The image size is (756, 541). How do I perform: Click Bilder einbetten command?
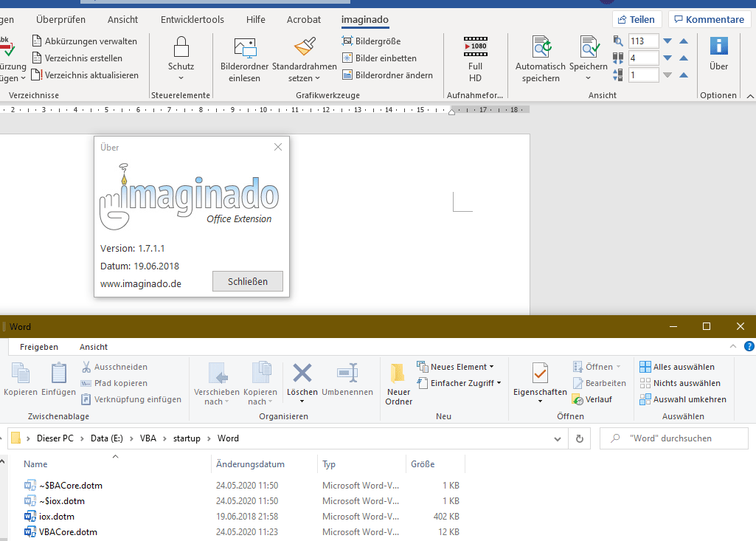point(379,58)
